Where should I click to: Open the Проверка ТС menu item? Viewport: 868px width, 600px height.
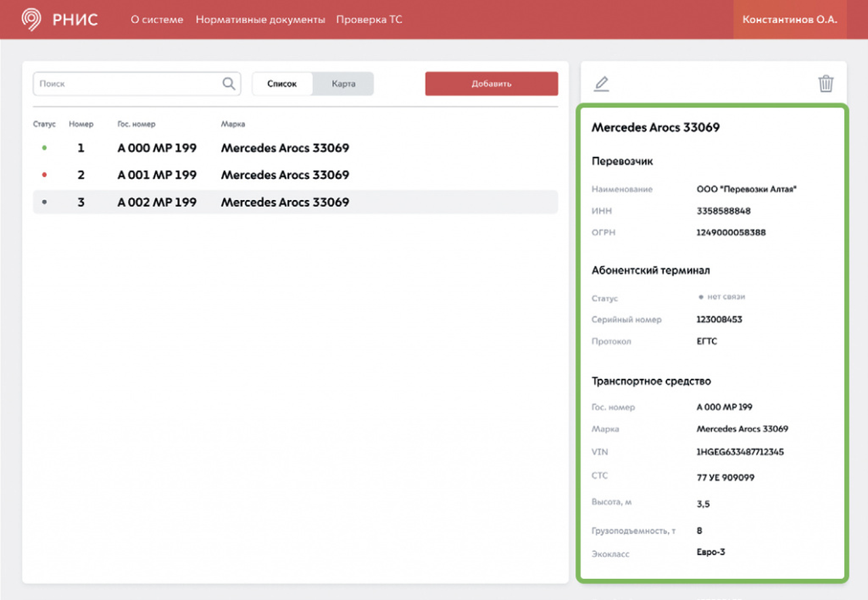click(369, 20)
